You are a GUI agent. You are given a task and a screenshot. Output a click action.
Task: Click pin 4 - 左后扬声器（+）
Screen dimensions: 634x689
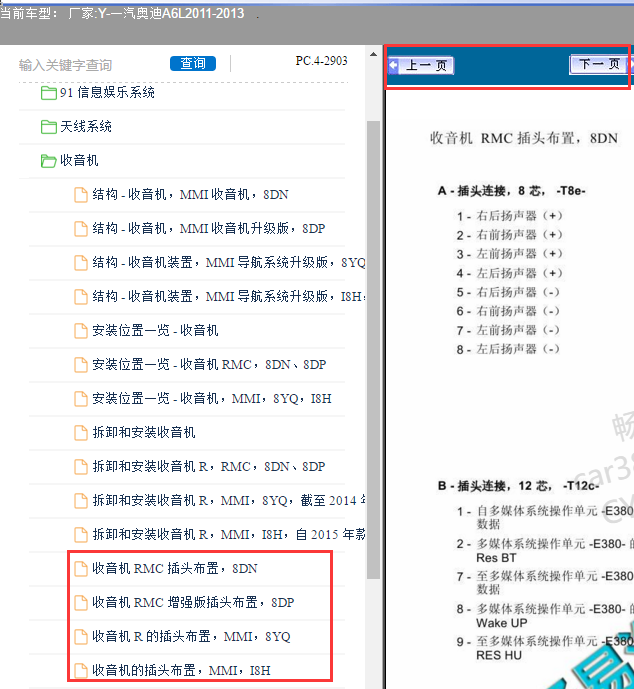coord(509,273)
